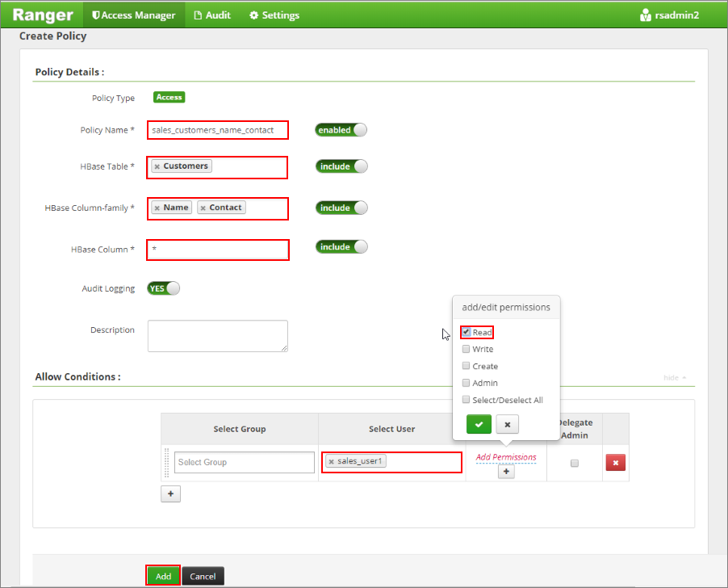Turn off Audit Logging switch
Image resolution: width=728 pixels, height=588 pixels.
163,288
